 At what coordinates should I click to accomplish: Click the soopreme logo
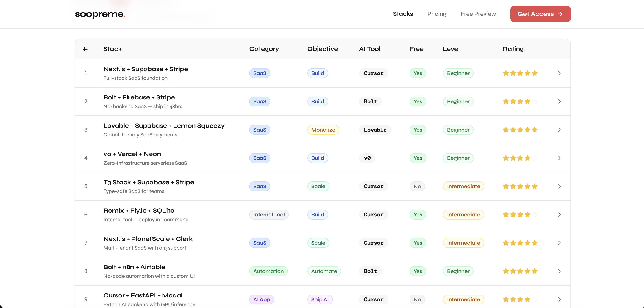pyautogui.click(x=100, y=14)
